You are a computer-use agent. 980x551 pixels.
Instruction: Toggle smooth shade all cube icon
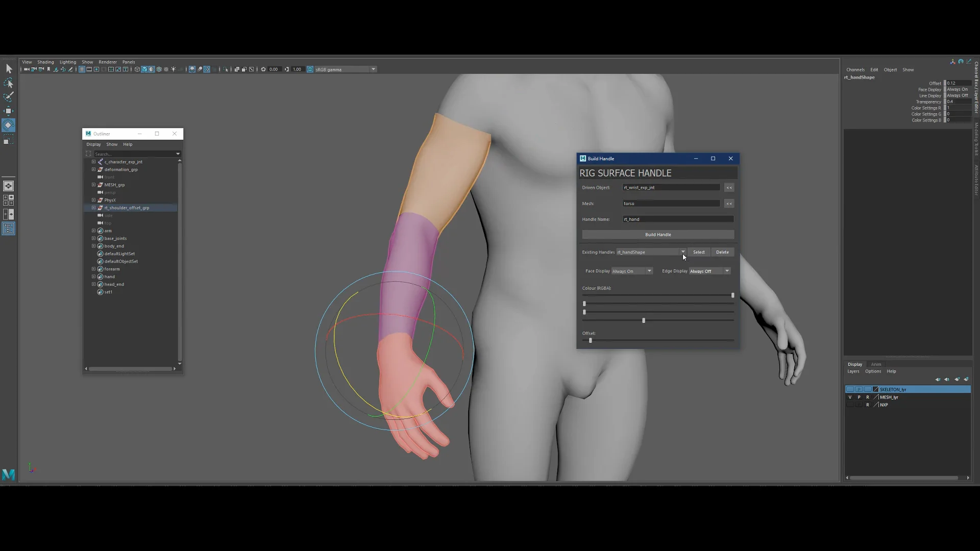[x=144, y=69]
